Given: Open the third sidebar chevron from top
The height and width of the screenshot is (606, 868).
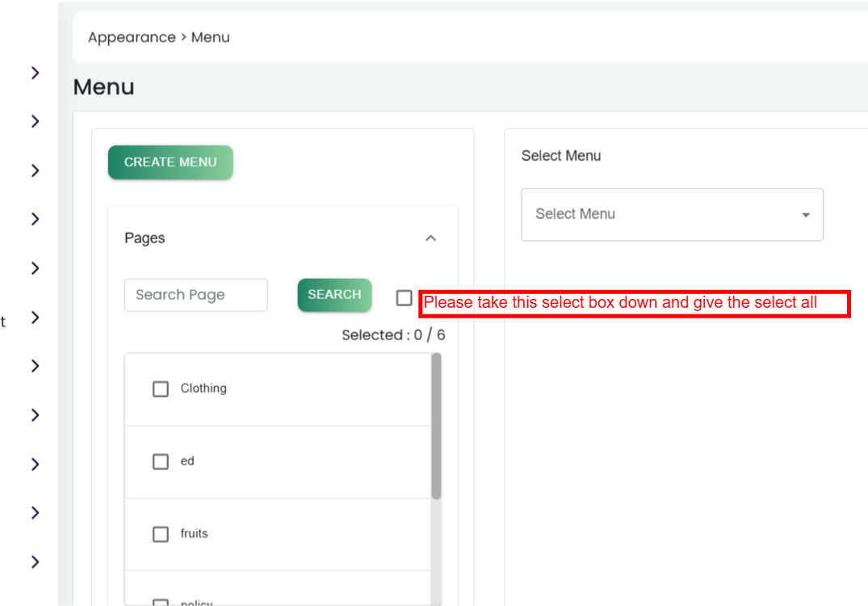Looking at the screenshot, I should point(35,170).
